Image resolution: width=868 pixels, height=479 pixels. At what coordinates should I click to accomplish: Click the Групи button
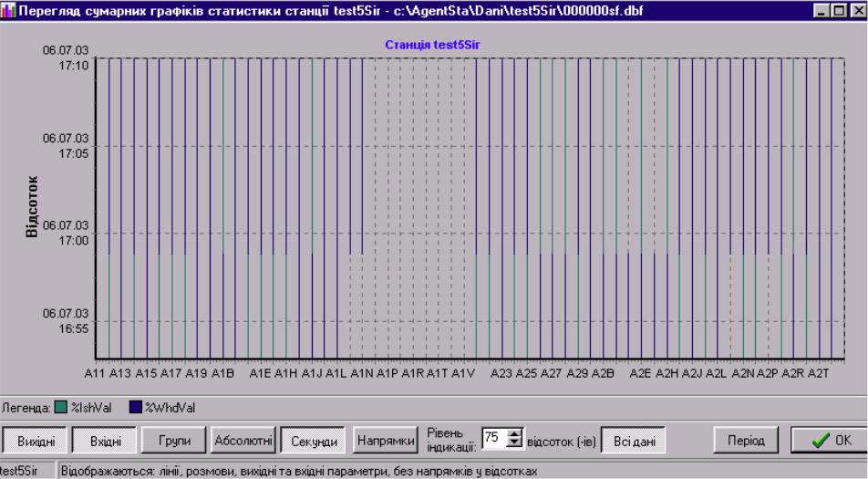(174, 441)
